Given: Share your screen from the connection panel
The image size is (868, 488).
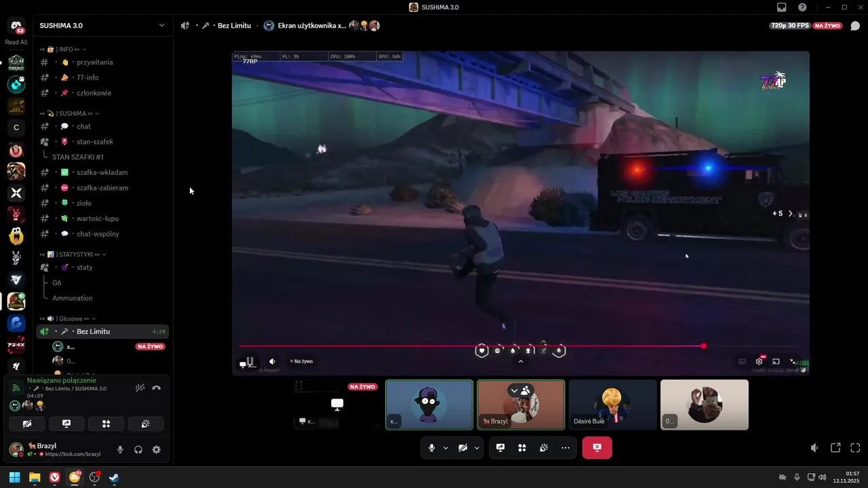Looking at the screenshot, I should (x=66, y=424).
